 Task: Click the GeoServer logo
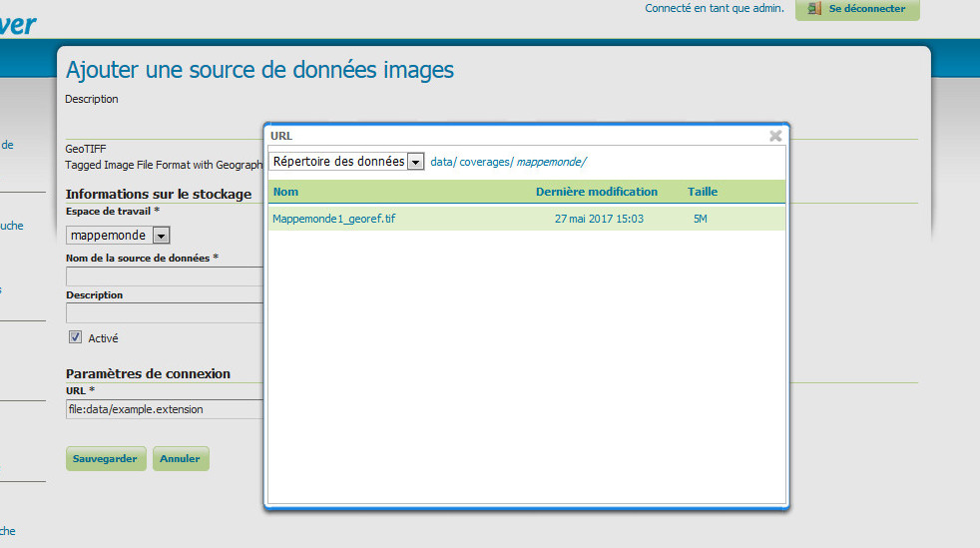pos(18,22)
